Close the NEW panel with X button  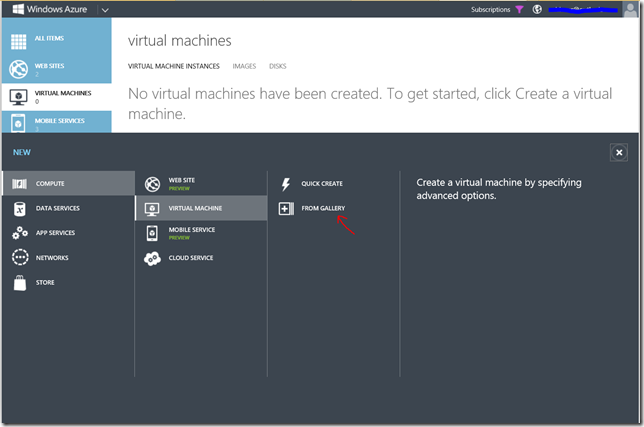[x=619, y=153]
